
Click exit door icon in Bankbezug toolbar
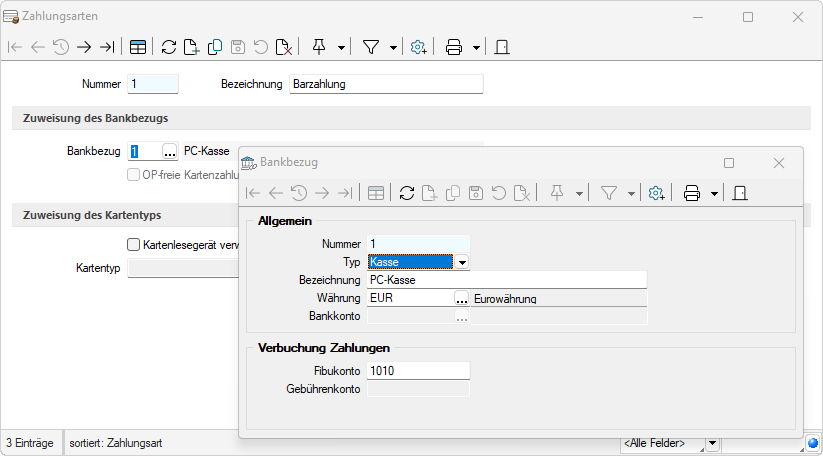pyautogui.click(x=740, y=193)
